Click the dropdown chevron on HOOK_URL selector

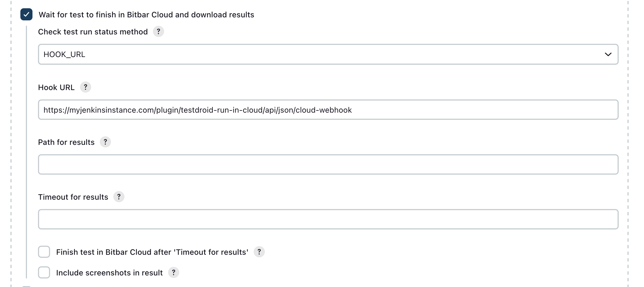pos(608,54)
